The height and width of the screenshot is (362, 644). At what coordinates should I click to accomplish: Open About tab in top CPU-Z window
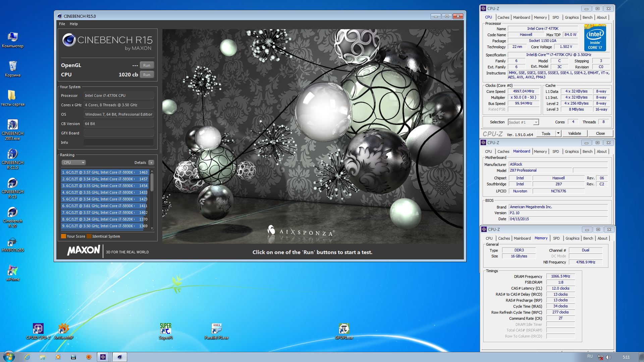pyautogui.click(x=602, y=17)
